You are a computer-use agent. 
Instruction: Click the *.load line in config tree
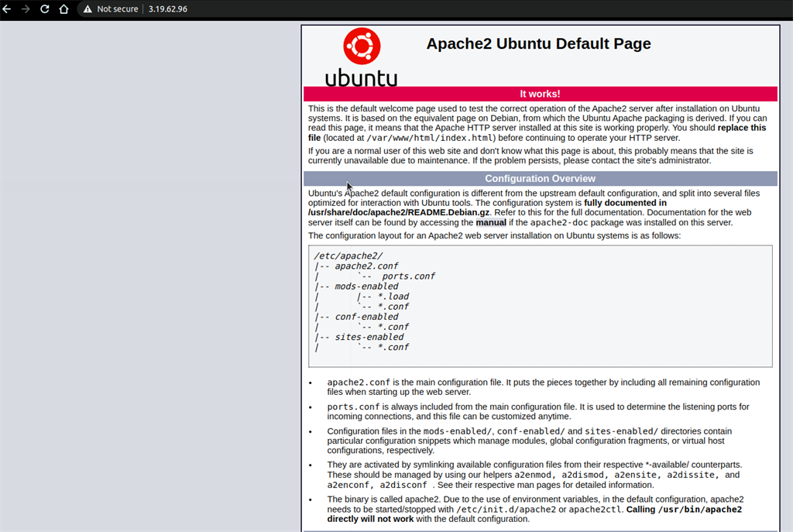point(393,297)
